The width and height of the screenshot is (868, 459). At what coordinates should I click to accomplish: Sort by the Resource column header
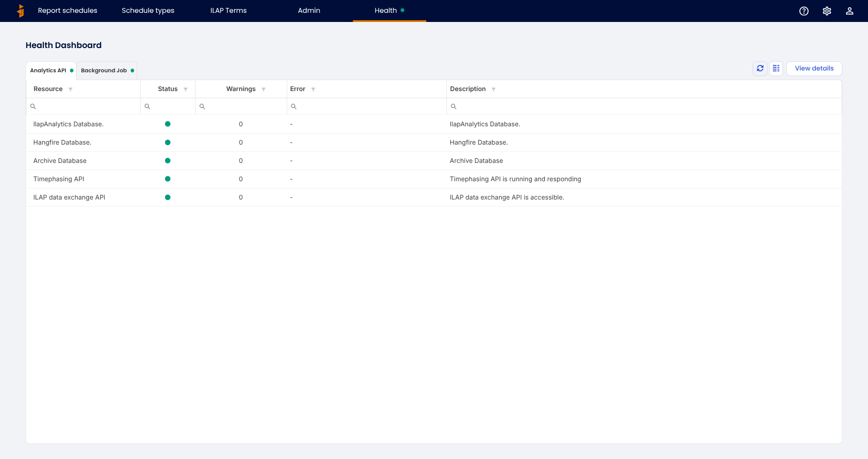pos(48,89)
